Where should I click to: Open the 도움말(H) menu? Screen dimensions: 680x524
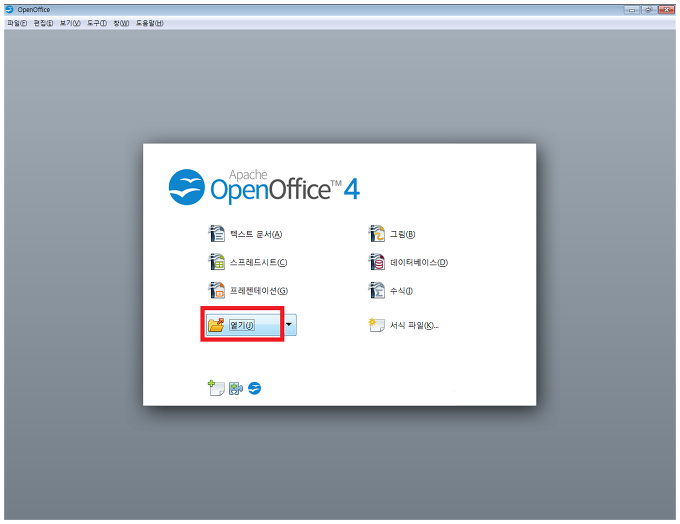[150, 23]
